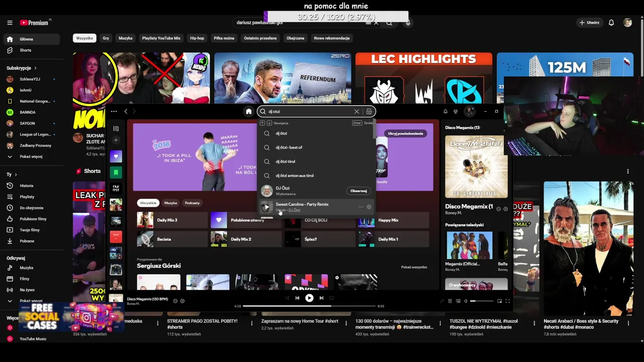This screenshot has height=362, width=644.
Task: Expand the Subskrypcje section arrow
Action: (35, 68)
